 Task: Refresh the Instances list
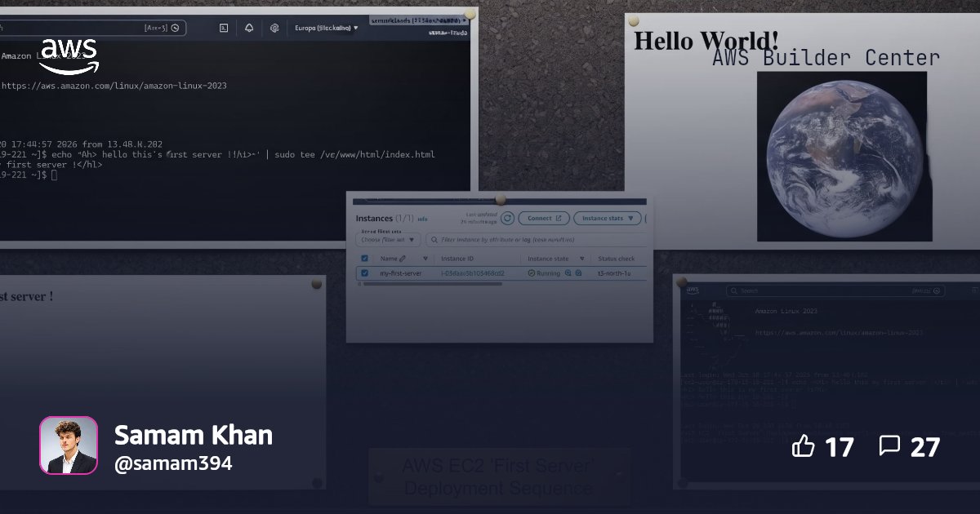pyautogui.click(x=507, y=219)
